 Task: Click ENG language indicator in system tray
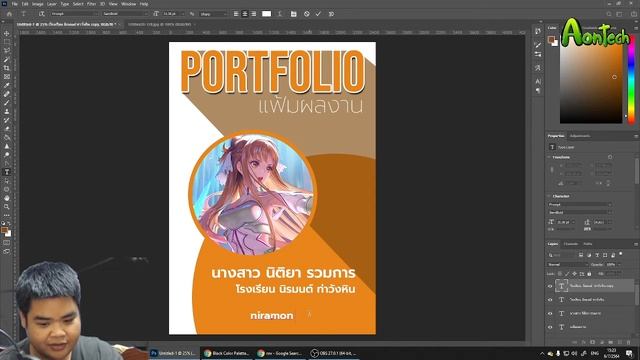pos(595,353)
